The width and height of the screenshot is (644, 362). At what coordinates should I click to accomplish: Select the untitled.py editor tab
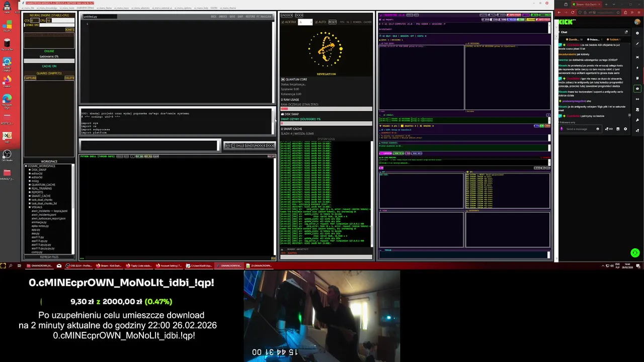[100, 17]
